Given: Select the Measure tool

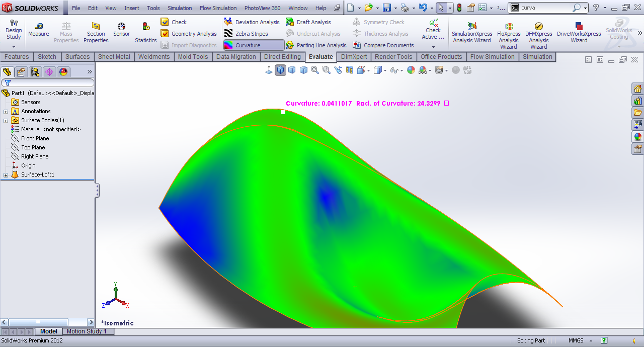Looking at the screenshot, I should [39, 30].
